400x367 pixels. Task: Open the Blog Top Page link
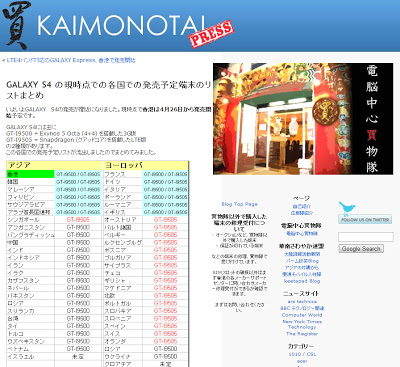[x=239, y=204]
